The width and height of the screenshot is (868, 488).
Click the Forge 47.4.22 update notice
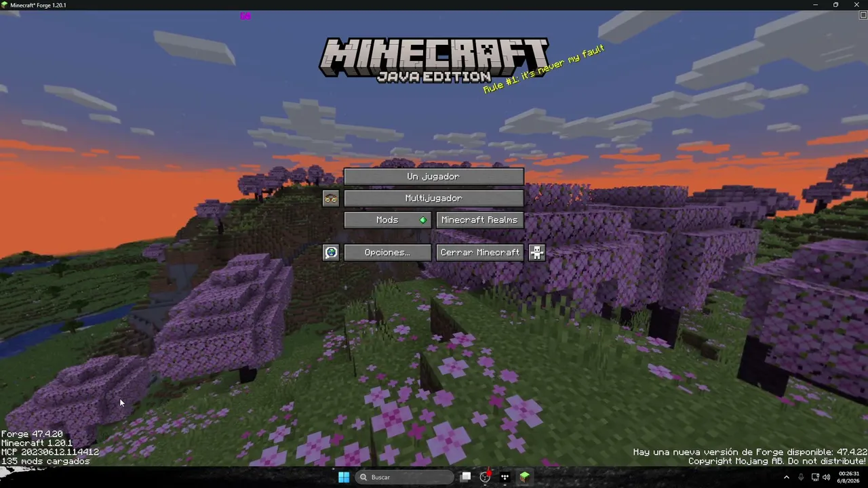pos(750,452)
